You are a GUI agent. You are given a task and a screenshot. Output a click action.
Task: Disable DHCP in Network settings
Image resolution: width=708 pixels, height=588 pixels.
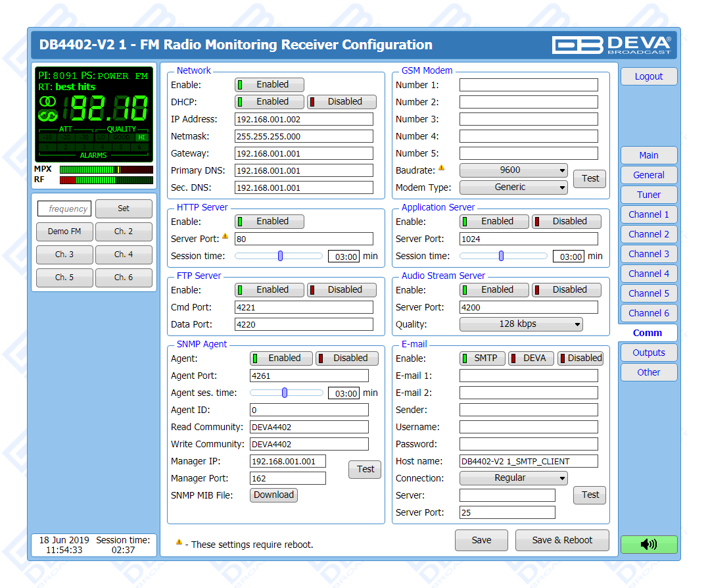coord(341,102)
